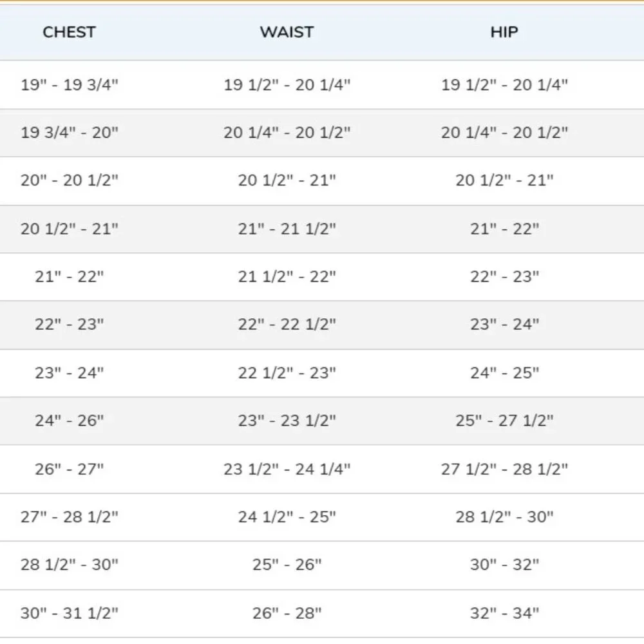Select waist cell 19 1/2" - 20 1/4"
Image resolution: width=644 pixels, height=644 pixels.
(287, 84)
